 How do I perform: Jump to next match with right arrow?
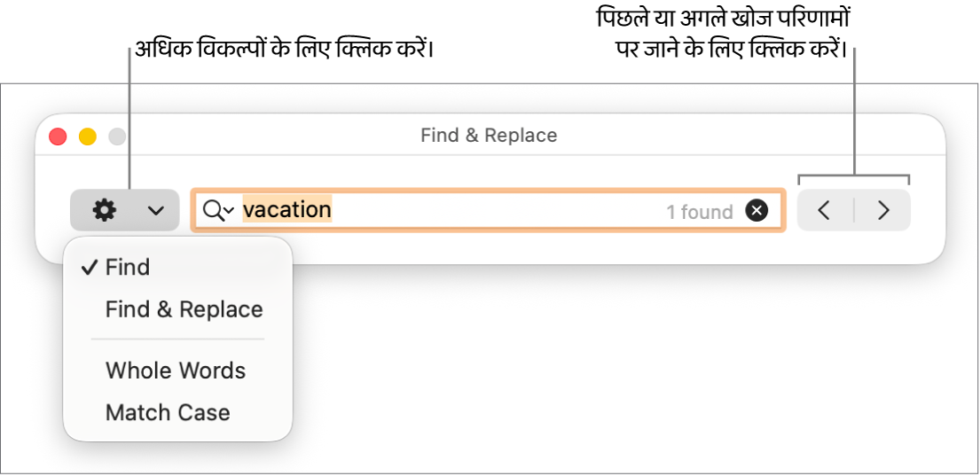coord(883,210)
